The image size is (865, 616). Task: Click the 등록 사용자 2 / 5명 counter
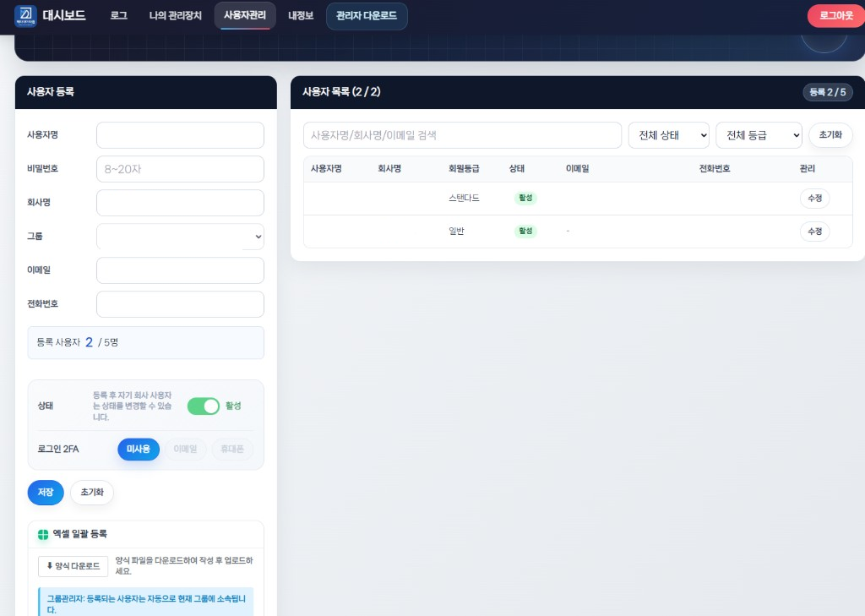(x=145, y=343)
